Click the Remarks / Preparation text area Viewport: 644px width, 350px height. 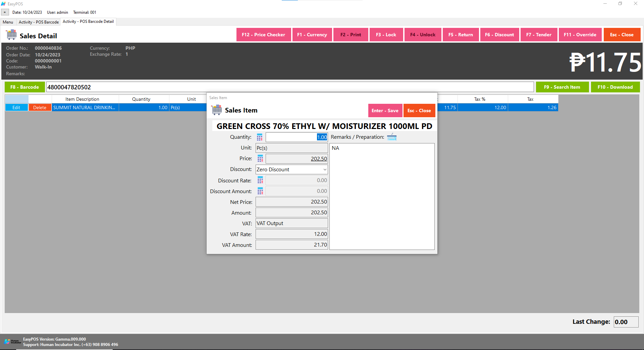382,196
